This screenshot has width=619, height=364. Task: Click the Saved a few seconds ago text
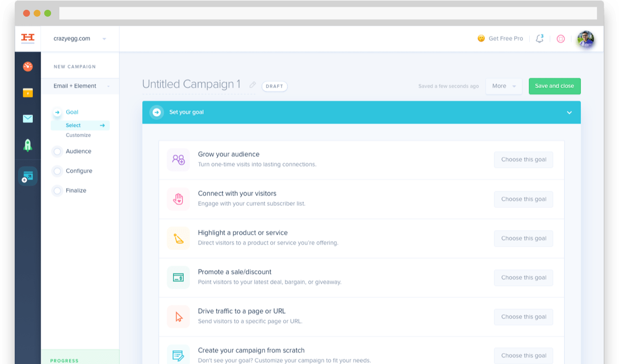click(448, 86)
